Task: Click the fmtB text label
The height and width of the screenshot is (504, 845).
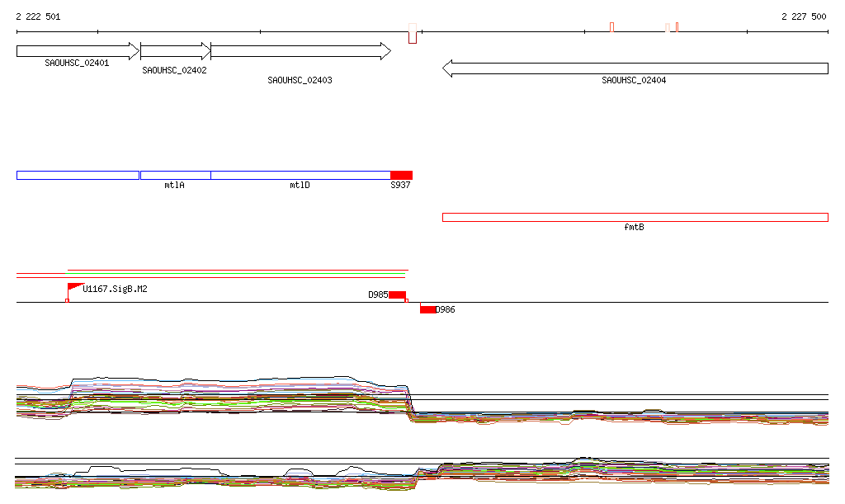Action: [634, 227]
